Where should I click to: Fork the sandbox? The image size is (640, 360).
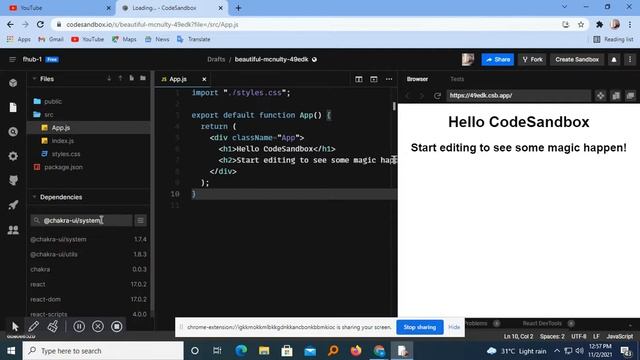(x=533, y=60)
